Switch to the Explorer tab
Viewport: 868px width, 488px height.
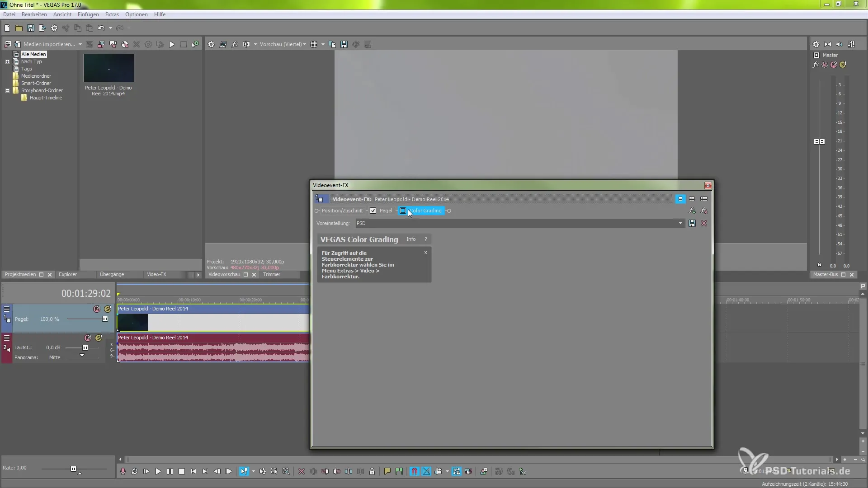[x=68, y=274]
